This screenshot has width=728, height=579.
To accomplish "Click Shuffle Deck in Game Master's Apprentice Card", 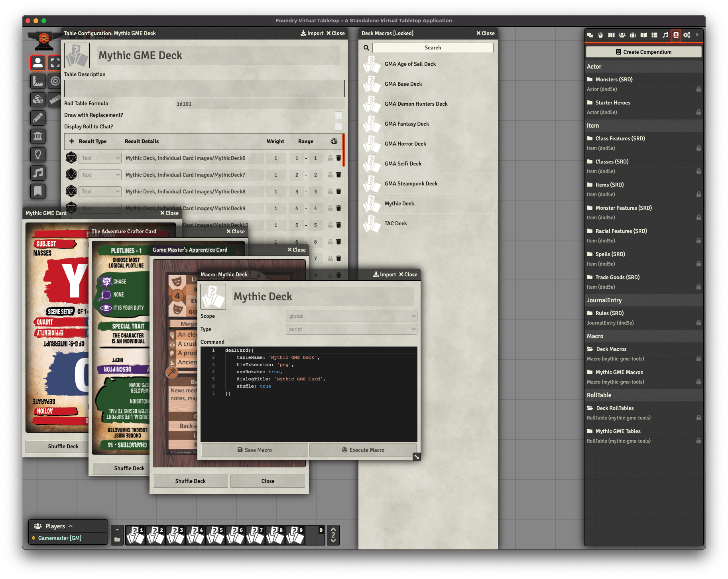I will coord(190,481).
